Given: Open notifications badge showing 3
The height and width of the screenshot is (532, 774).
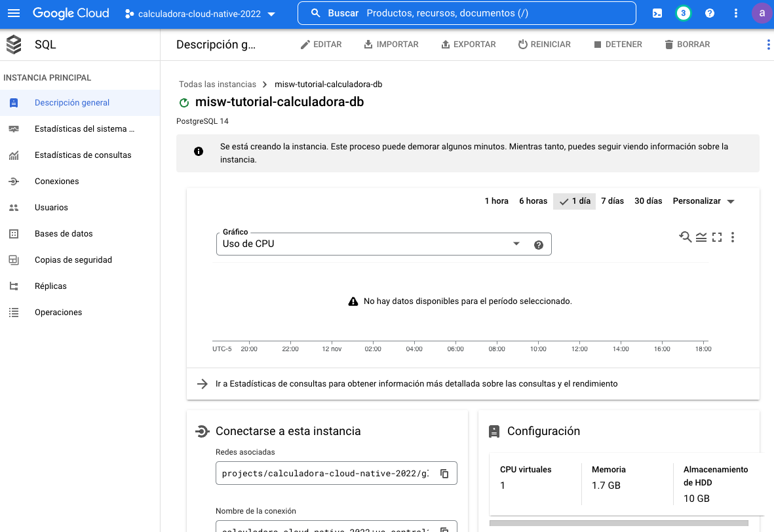Looking at the screenshot, I should [683, 13].
